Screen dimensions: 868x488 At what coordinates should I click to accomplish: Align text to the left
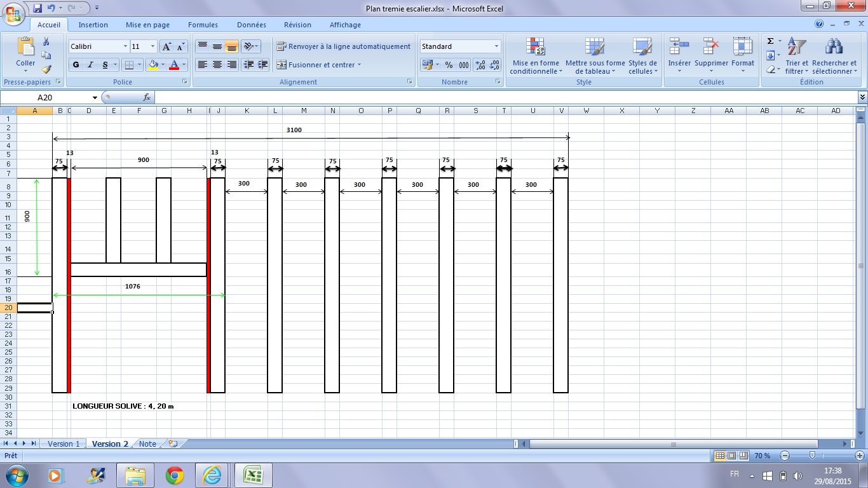[x=203, y=64]
